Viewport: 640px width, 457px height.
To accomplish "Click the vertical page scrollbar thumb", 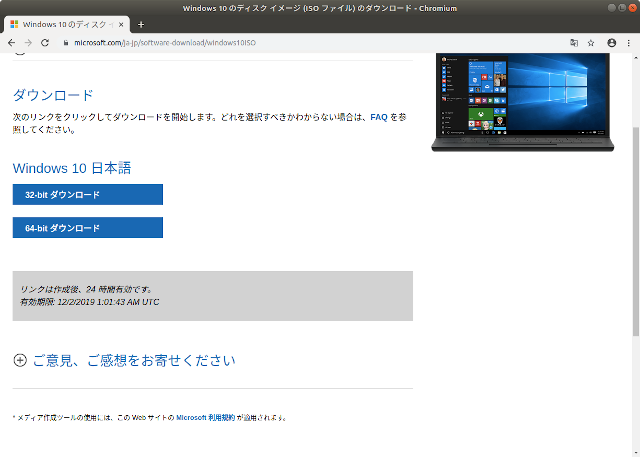I will click(x=636, y=232).
